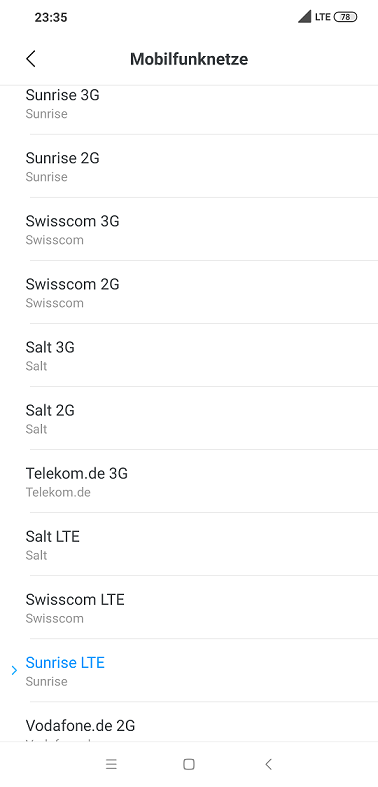The width and height of the screenshot is (378, 787).
Task: Tap the battery indicator in the status bar
Action: (345, 17)
